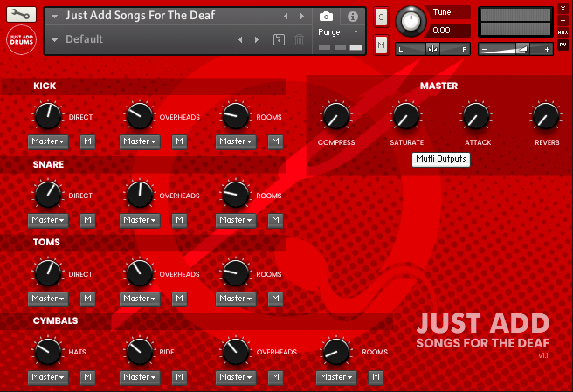Click the Toms Rooms knob
This screenshot has height=392, width=573.
[236, 273]
